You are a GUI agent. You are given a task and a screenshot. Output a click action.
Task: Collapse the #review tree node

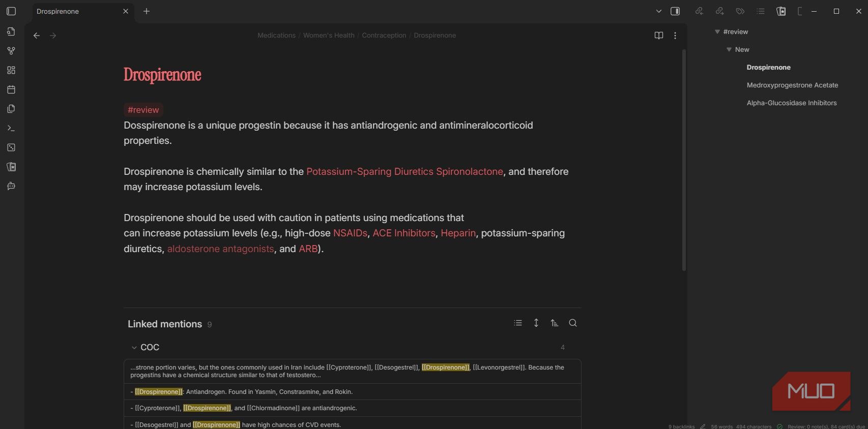point(717,32)
